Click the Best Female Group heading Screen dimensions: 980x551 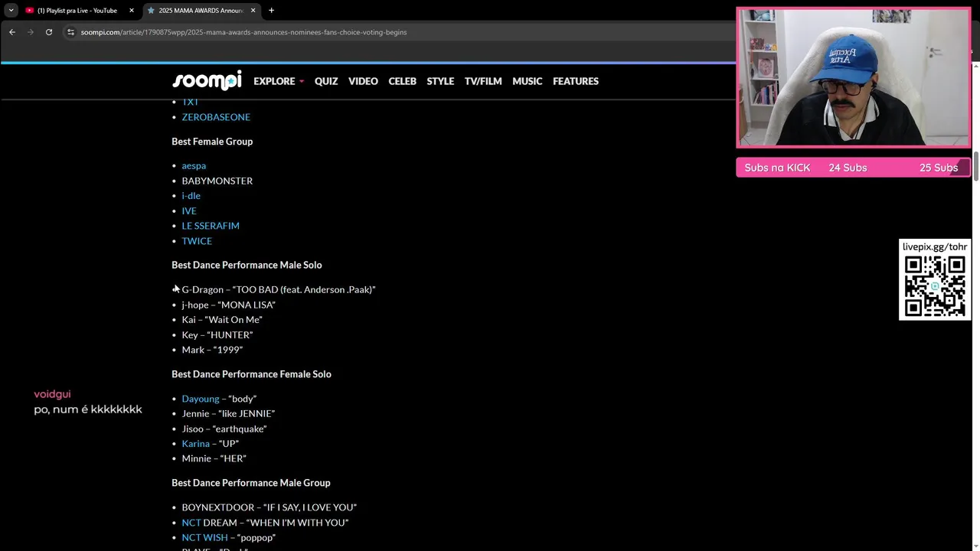pos(212,142)
